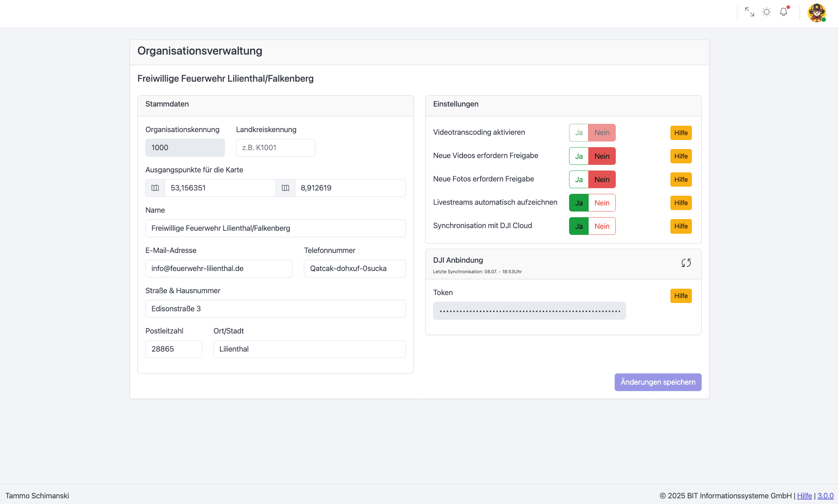
Task: Turn off Synchronisation mit DJI Cloud
Action: tap(602, 226)
